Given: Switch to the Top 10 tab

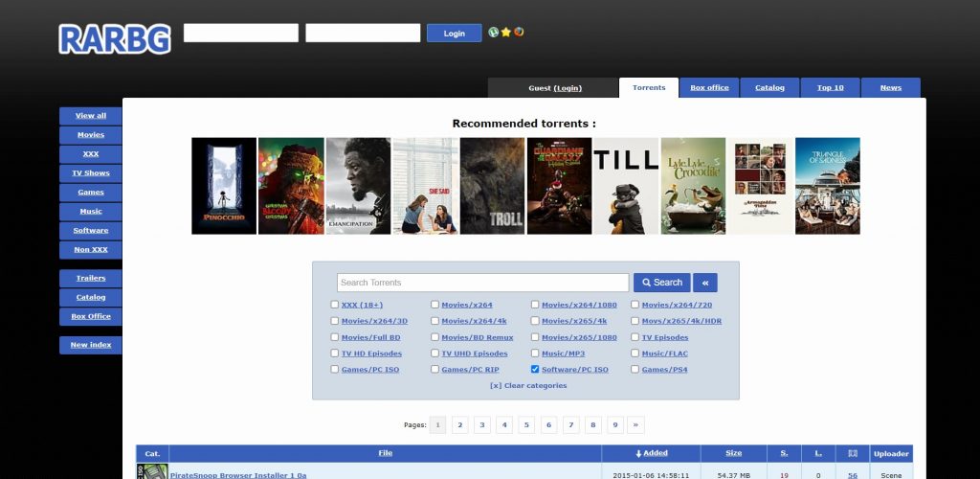Looking at the screenshot, I should pos(830,87).
